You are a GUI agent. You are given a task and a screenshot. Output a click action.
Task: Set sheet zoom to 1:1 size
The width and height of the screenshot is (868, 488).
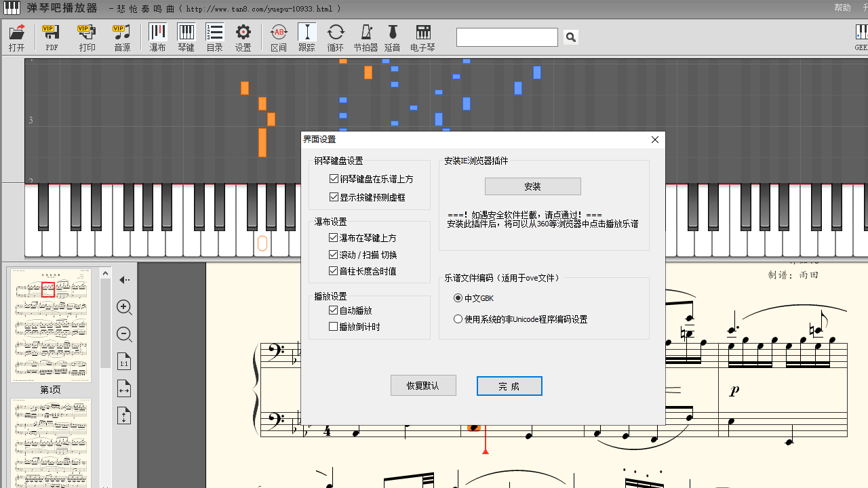(x=124, y=362)
